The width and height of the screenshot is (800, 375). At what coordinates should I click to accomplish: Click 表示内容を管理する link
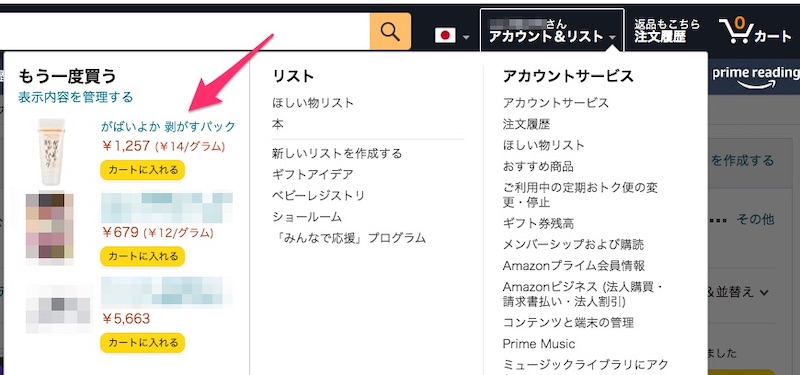76,97
